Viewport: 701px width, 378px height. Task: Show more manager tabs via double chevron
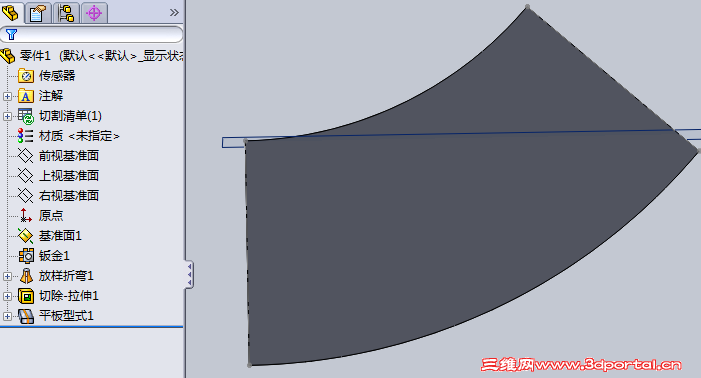click(174, 13)
